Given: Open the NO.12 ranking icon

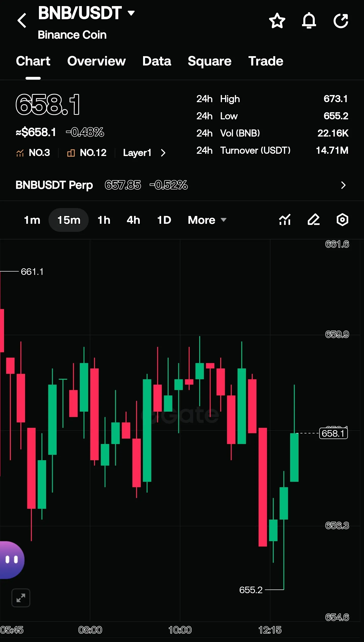Looking at the screenshot, I should pyautogui.click(x=71, y=153).
